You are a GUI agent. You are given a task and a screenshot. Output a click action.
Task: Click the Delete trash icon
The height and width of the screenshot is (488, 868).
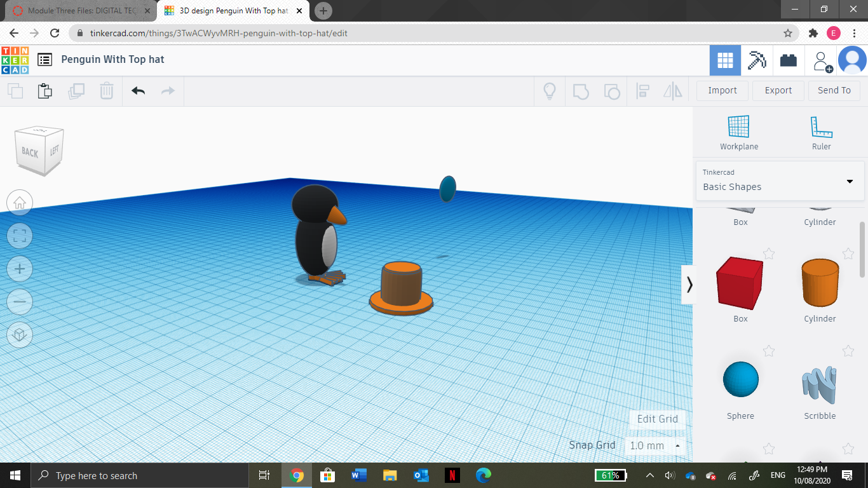point(107,91)
